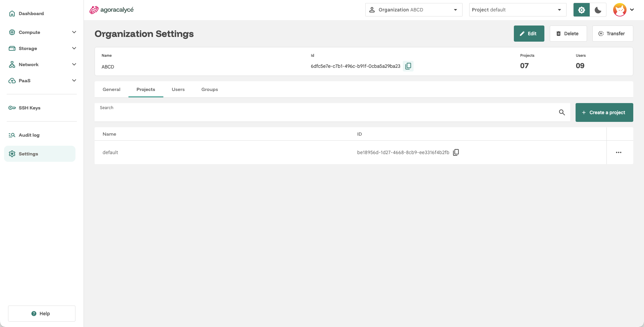
Task: Click the Delete organization button
Action: pyautogui.click(x=568, y=34)
